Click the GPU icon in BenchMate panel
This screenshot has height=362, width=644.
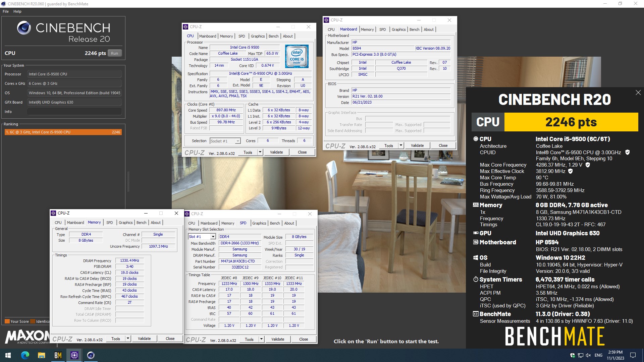click(x=476, y=233)
